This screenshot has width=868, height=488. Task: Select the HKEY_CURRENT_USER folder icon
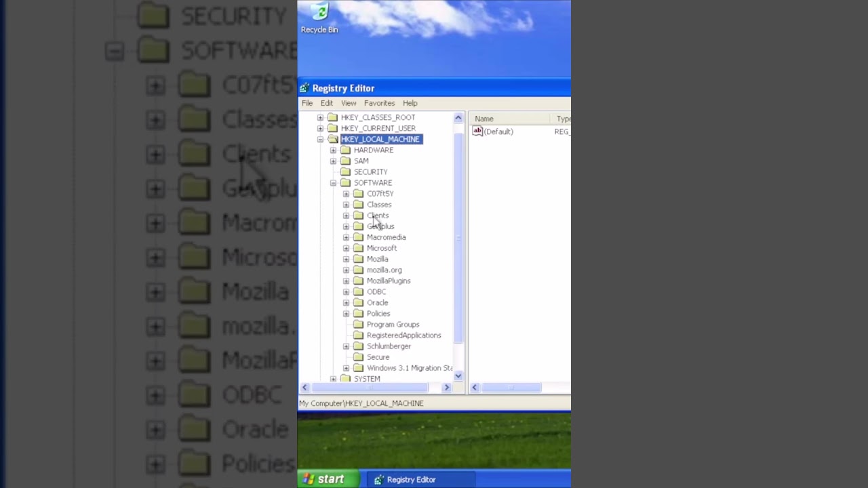coord(332,128)
